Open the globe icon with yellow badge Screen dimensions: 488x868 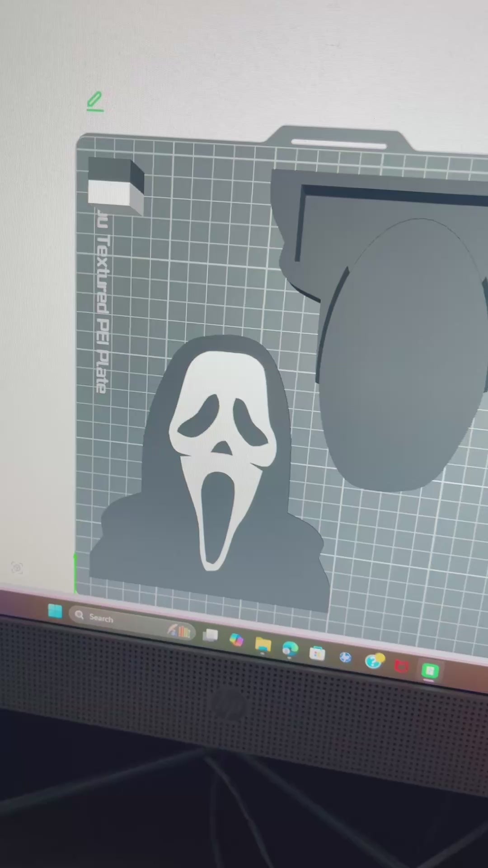[374, 661]
